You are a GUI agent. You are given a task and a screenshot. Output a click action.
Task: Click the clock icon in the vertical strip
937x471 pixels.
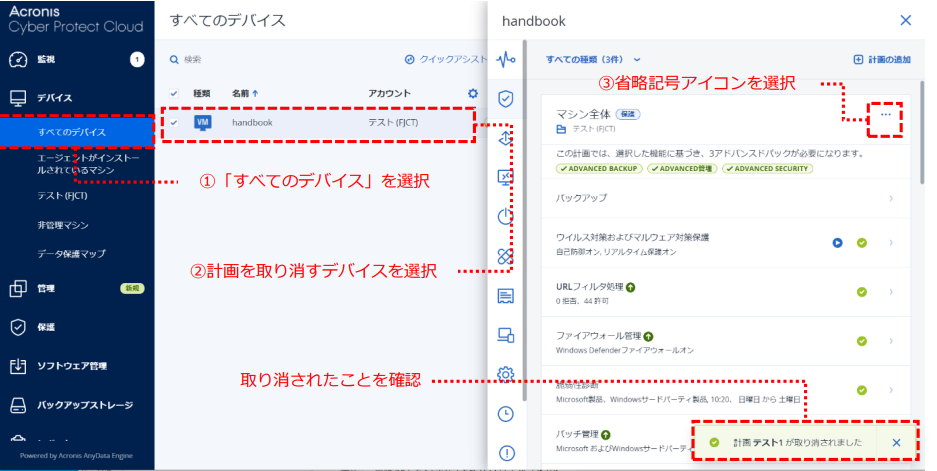point(506,414)
